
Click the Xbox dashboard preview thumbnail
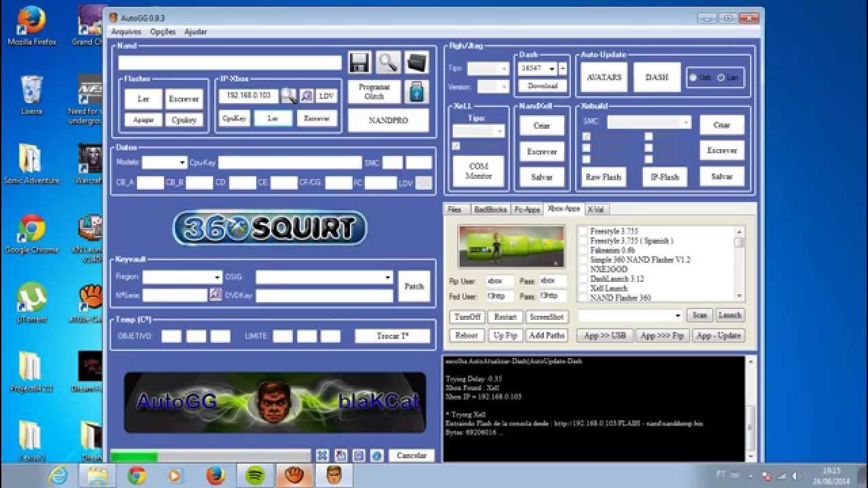(x=511, y=247)
